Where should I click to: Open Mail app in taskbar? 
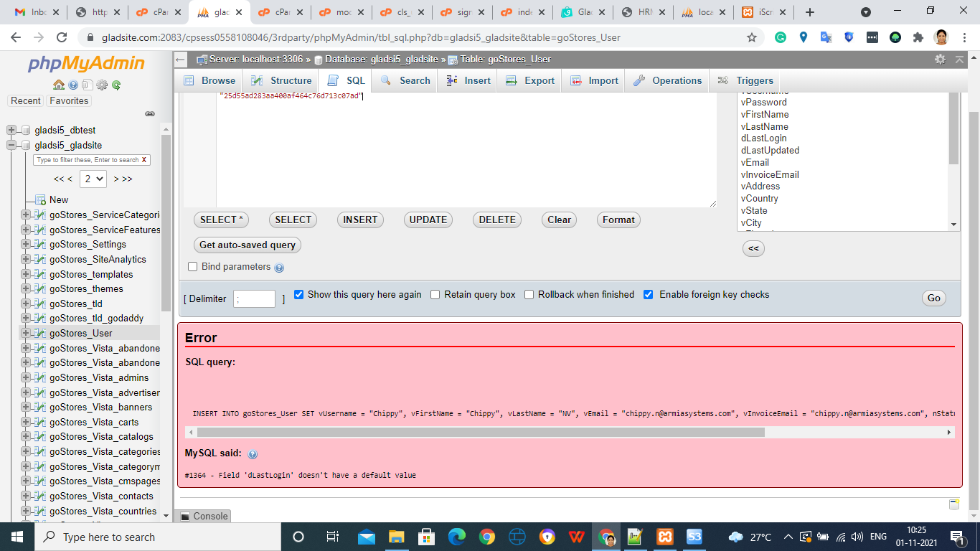pos(367,537)
